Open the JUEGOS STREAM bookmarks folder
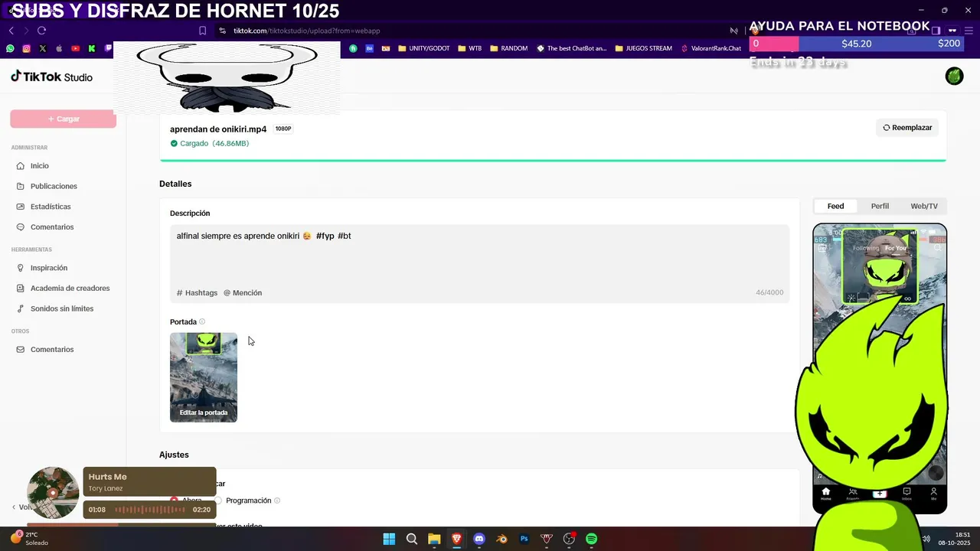980x551 pixels. click(644, 48)
